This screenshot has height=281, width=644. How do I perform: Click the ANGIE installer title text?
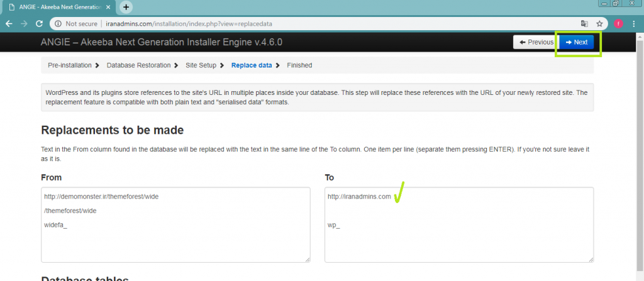tap(162, 42)
